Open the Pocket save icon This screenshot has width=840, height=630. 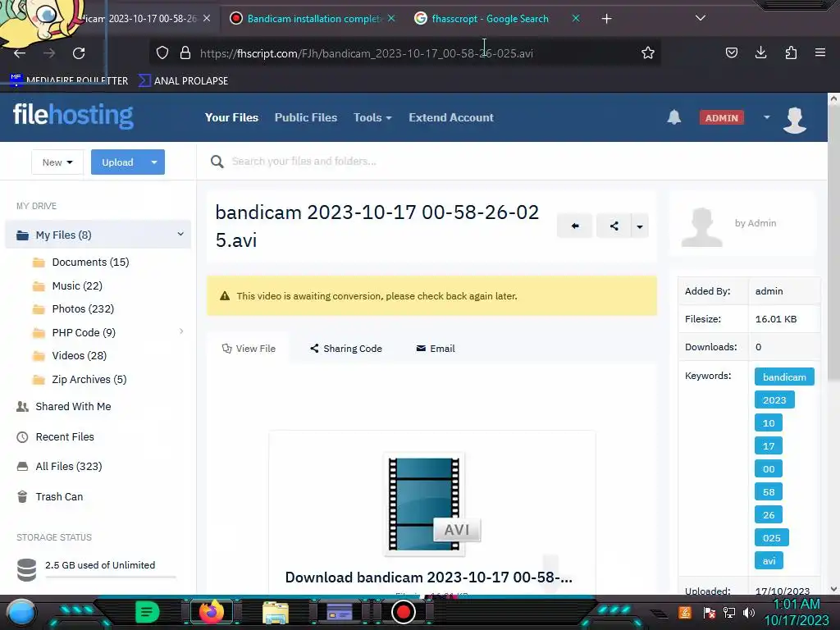[731, 52]
